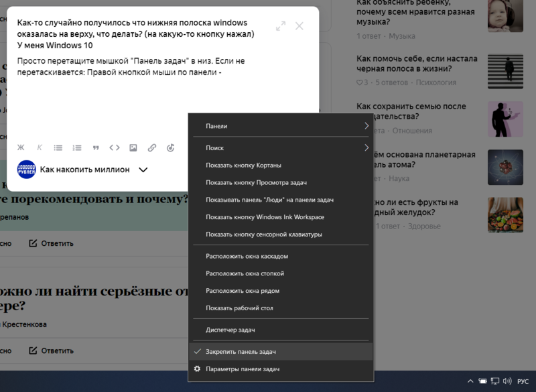Select 'Показать кнопку Просмотра задач'
The width and height of the screenshot is (536, 392).
[x=281, y=182]
